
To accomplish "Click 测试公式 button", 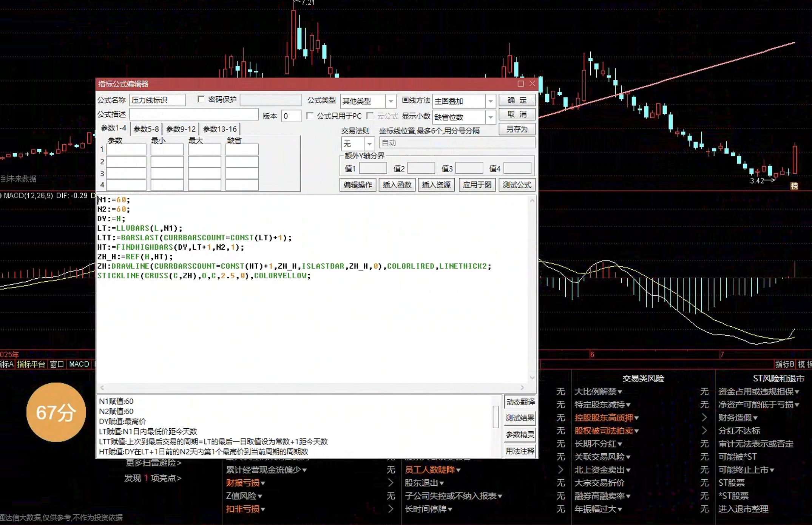I will 517,185.
